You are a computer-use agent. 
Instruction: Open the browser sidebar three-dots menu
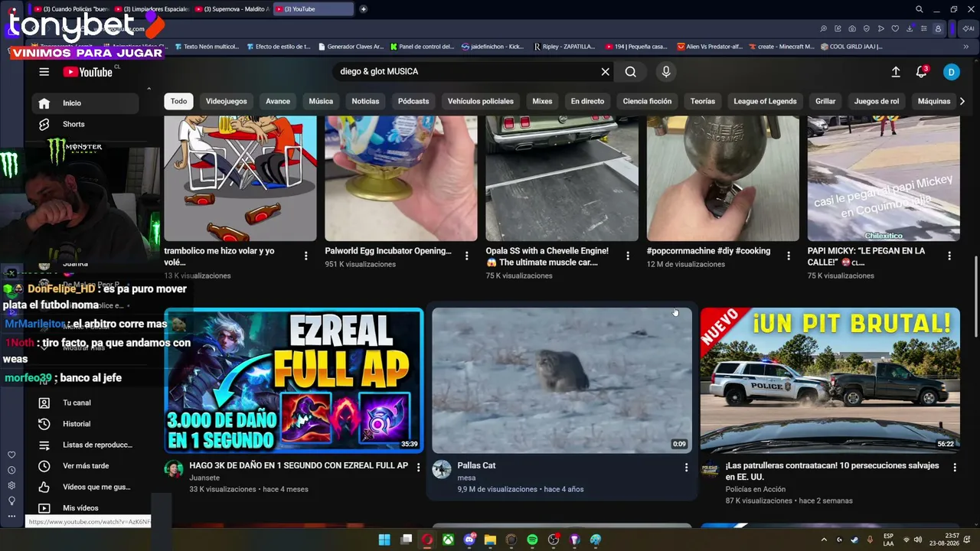[11, 517]
